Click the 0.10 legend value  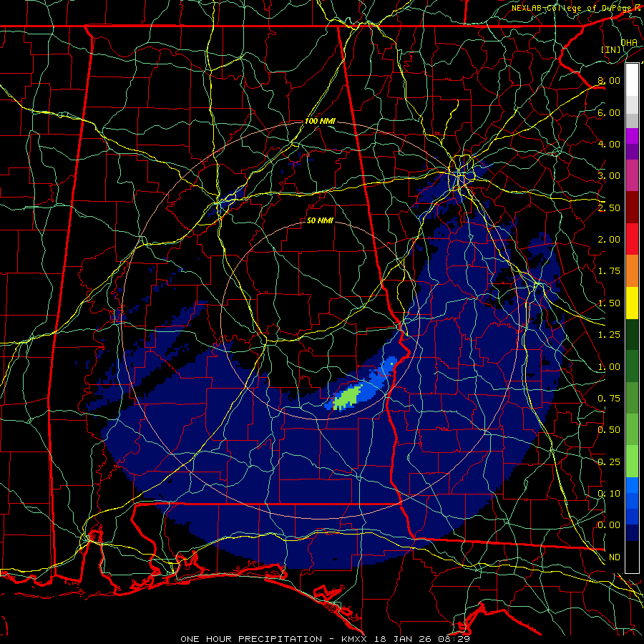(609, 494)
